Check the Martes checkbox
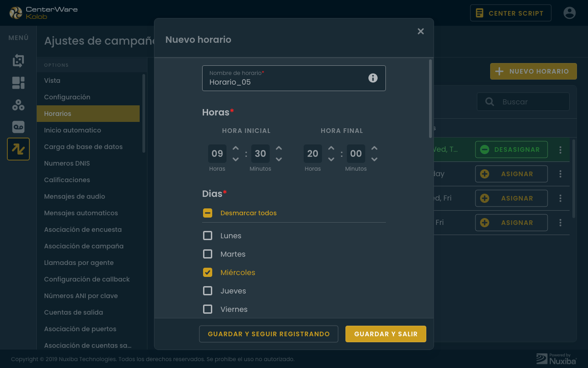This screenshot has width=588, height=368. 208,254
